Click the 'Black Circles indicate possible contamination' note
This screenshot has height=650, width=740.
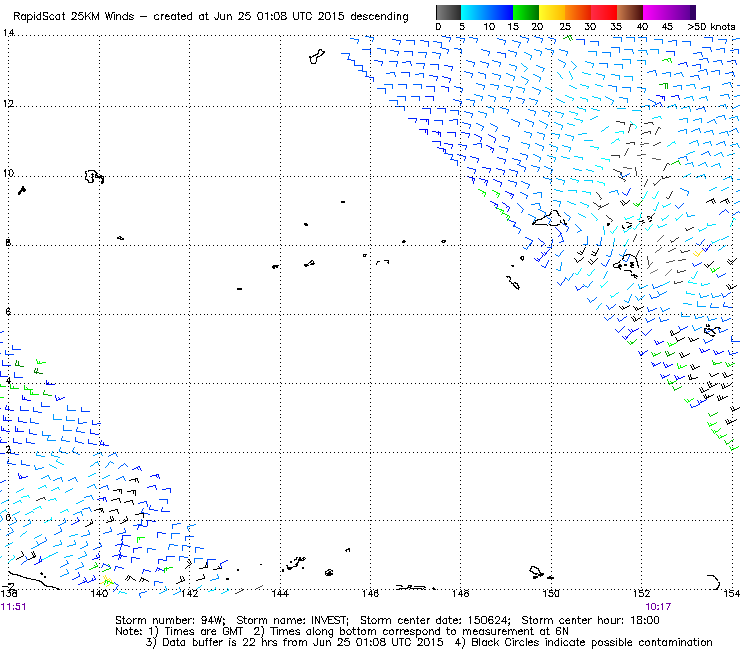pos(592,642)
